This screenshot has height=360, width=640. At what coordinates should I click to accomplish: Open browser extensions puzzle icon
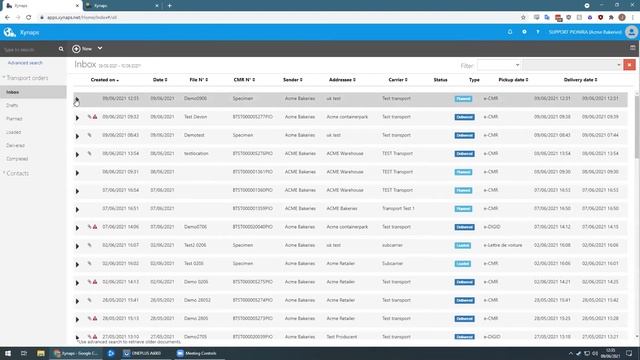(611, 18)
